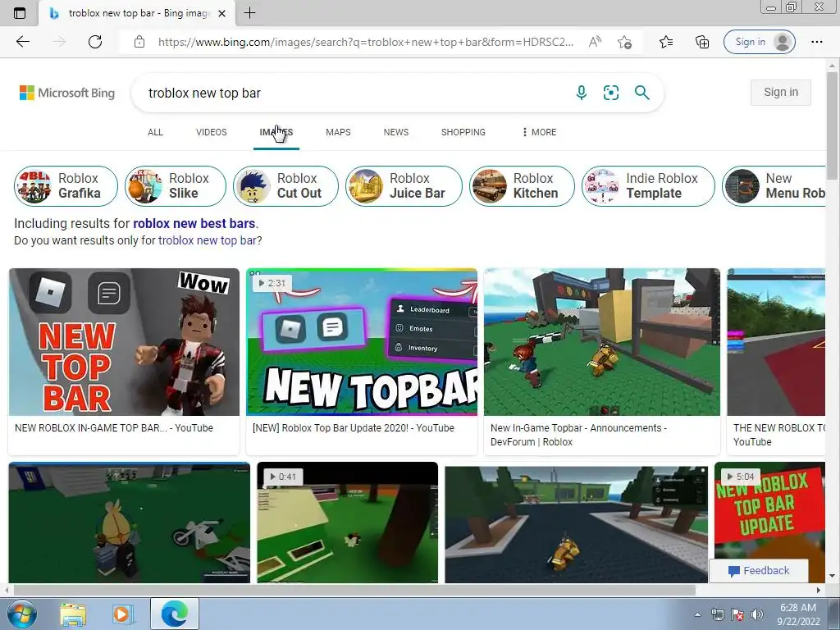Click '[NEW] Roblox Top Bar Update 2020!' caption
This screenshot has height=630, width=840.
pyautogui.click(x=354, y=428)
